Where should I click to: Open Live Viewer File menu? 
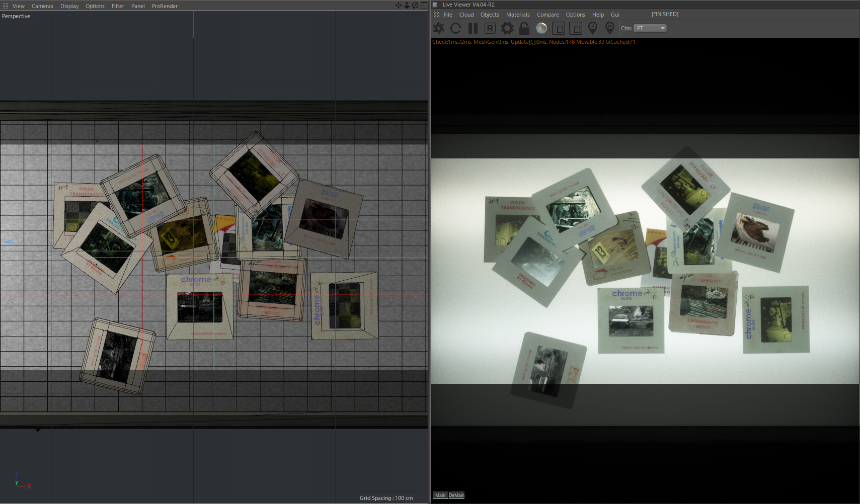click(x=448, y=15)
